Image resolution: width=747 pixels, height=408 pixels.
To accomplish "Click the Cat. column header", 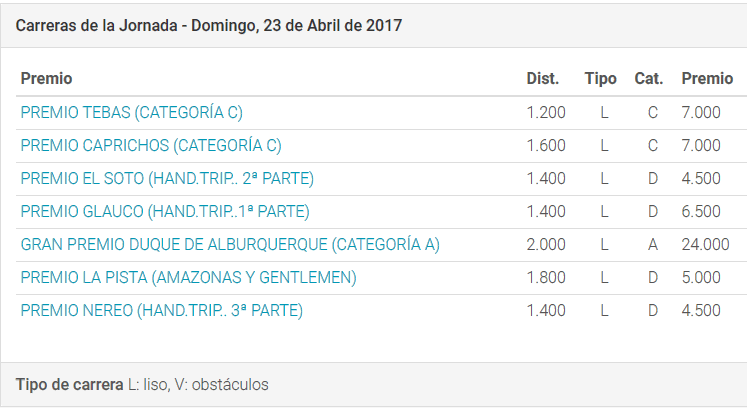I will click(649, 78).
